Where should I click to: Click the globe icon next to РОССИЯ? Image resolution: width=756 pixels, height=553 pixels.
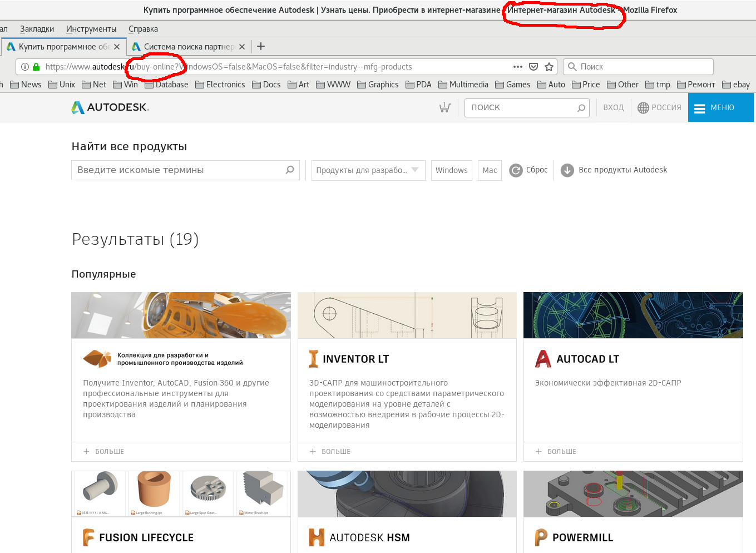643,108
